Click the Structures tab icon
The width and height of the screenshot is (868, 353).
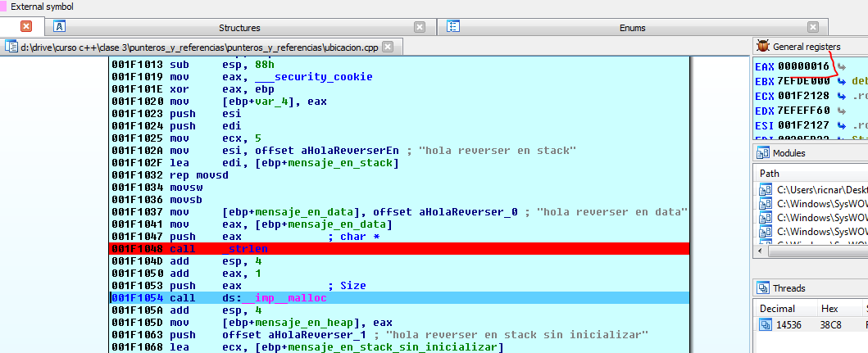pos(60,27)
